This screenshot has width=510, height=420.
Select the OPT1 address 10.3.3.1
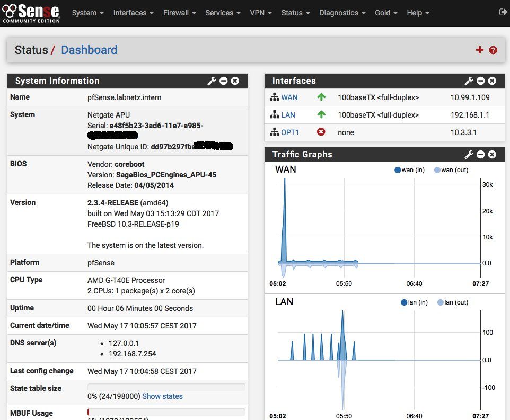(463, 132)
